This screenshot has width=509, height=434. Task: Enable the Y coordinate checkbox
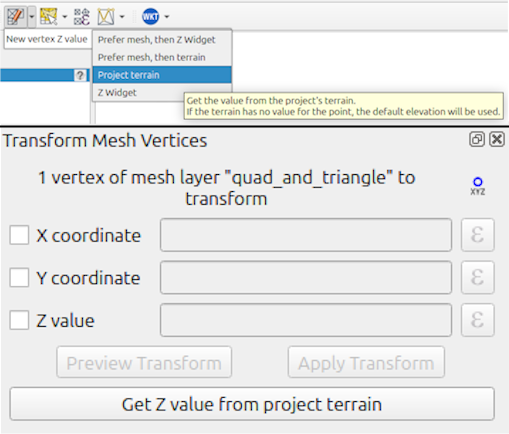point(19,277)
